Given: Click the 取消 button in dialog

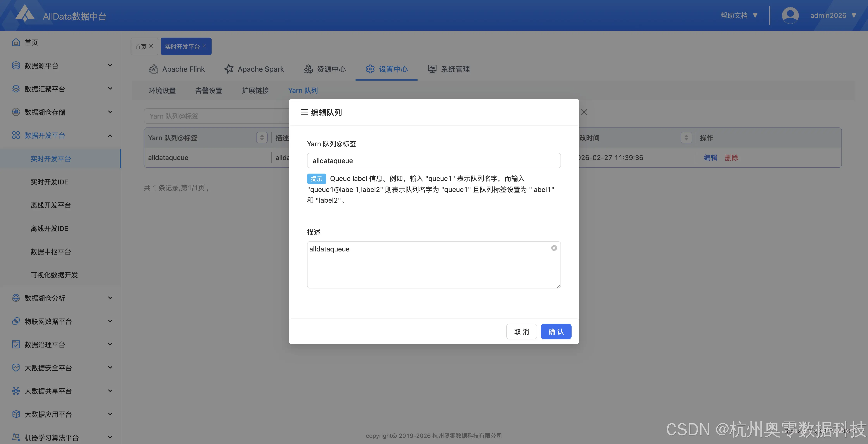Looking at the screenshot, I should [x=521, y=331].
